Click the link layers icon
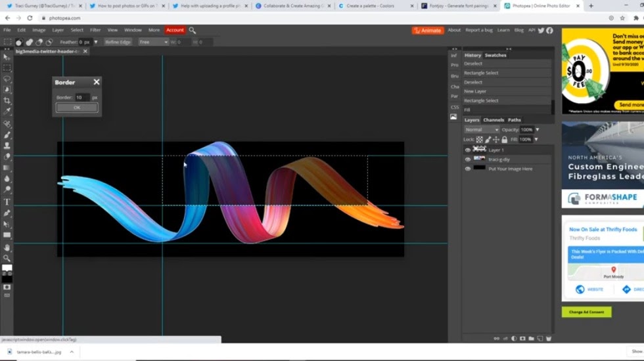This screenshot has height=361, width=644. click(497, 339)
